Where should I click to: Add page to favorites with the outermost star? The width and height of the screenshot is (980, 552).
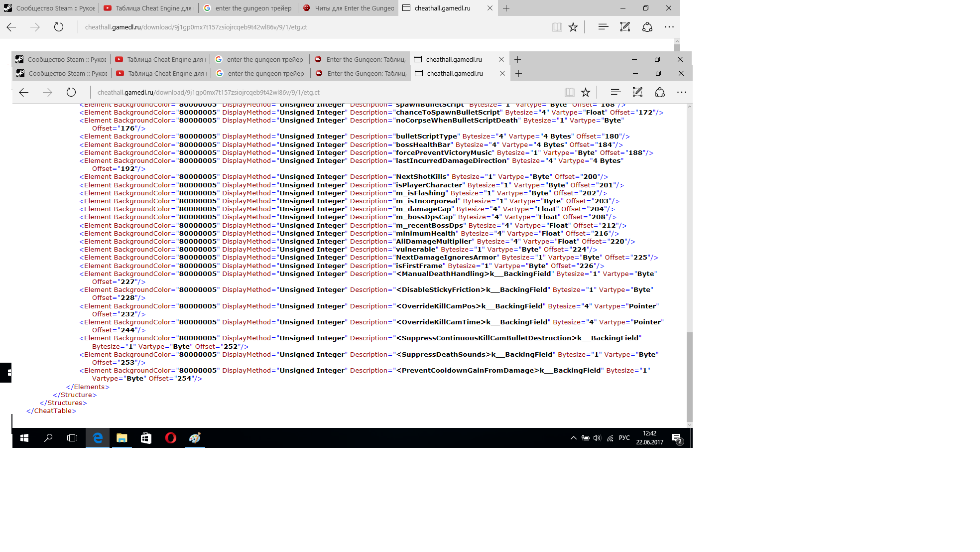click(573, 27)
